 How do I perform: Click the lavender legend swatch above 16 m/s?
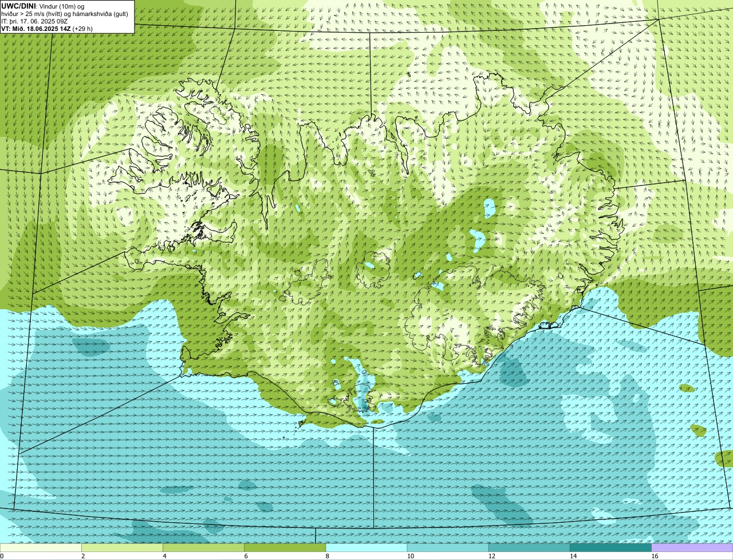point(692,547)
